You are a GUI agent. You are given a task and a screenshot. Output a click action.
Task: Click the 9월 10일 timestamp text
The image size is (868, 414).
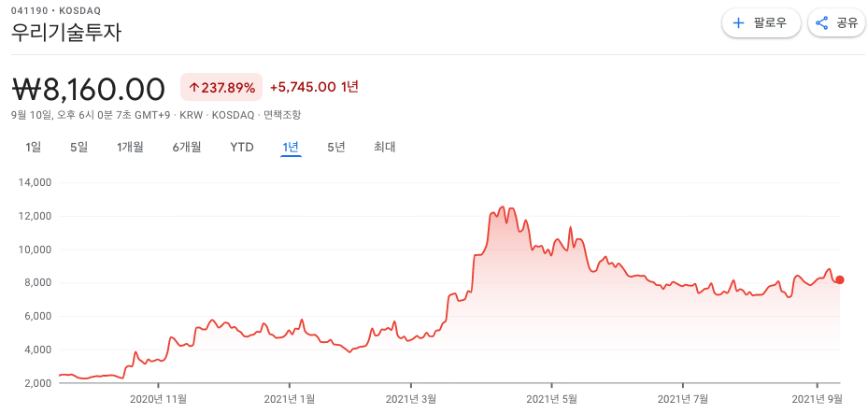click(92, 115)
